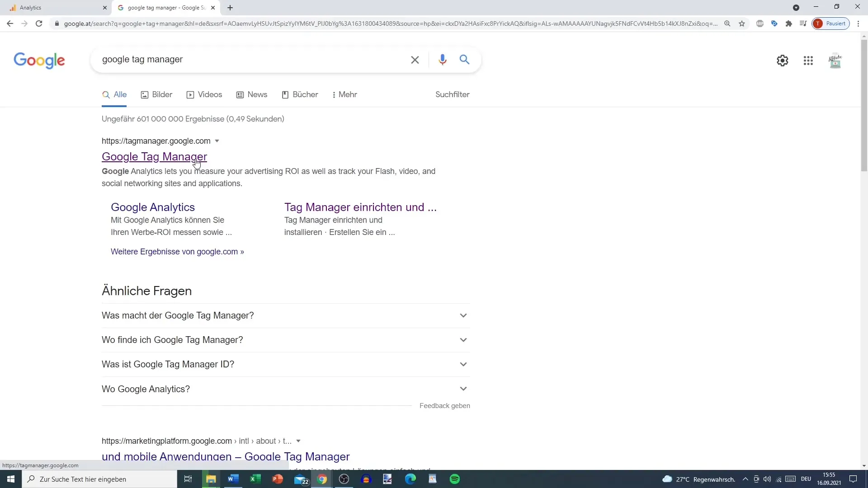This screenshot has width=868, height=488.
Task: Click the page vertical scrollbar thumb
Action: click(864, 105)
